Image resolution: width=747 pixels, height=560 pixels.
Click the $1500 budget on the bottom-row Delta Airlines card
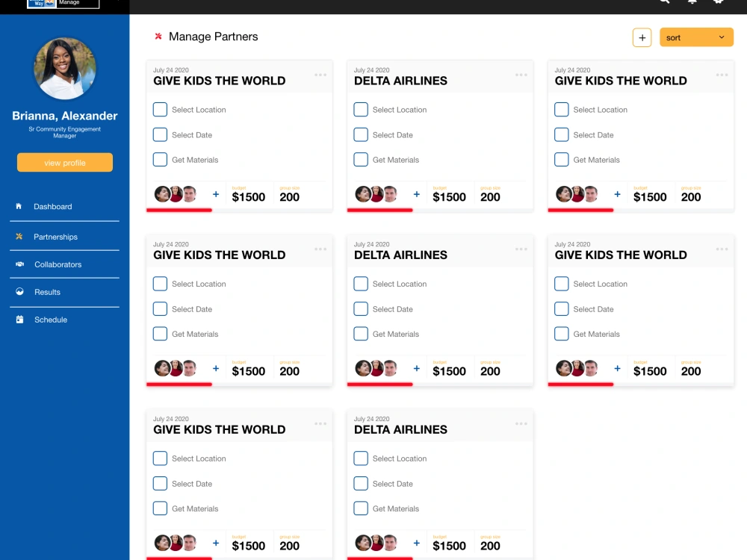[x=449, y=546]
